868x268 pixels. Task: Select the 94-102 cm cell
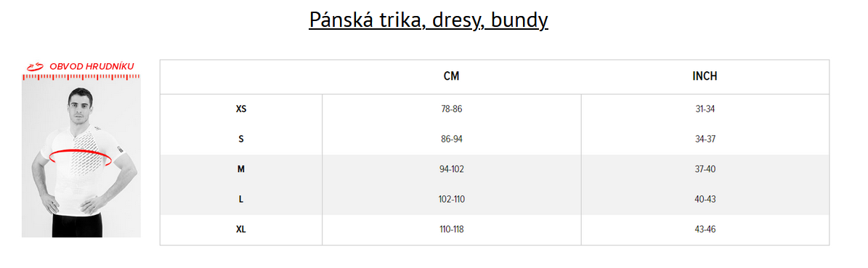451,169
